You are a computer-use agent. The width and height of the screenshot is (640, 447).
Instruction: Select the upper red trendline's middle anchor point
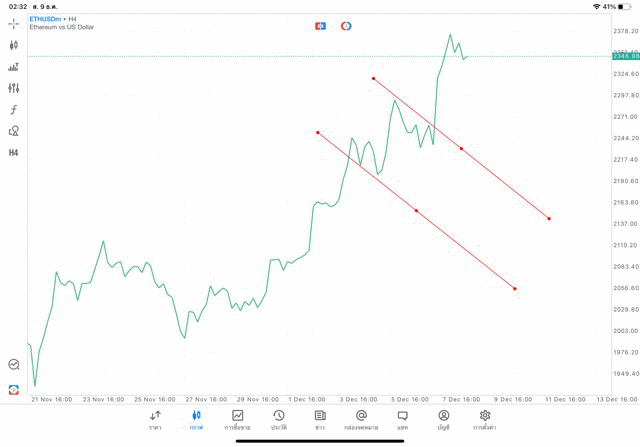(461, 149)
